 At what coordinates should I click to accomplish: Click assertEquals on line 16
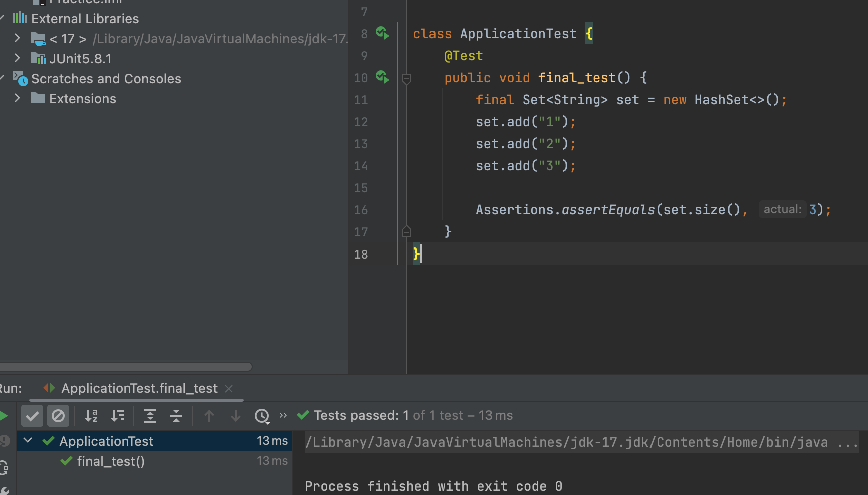coord(608,210)
